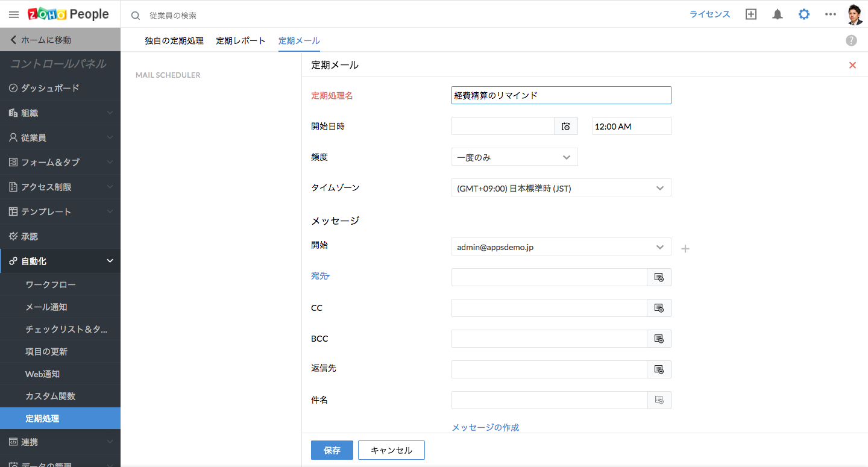Click the plus box icon in header
Image resolution: width=868 pixels, height=467 pixels.
pyautogui.click(x=750, y=14)
